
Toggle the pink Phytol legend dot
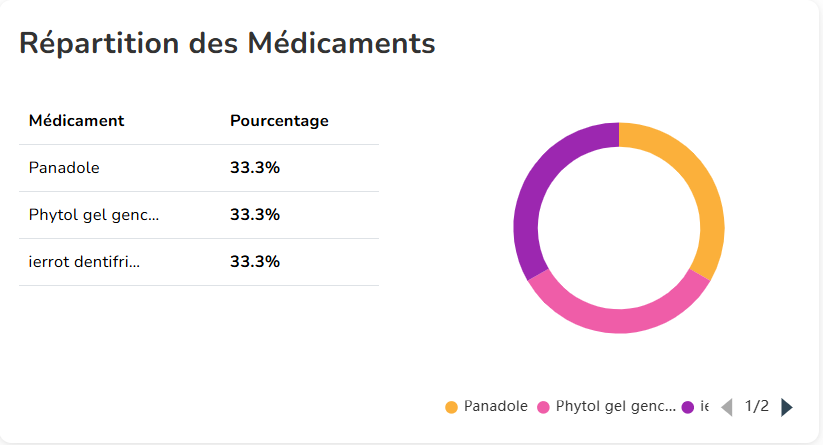click(x=544, y=407)
